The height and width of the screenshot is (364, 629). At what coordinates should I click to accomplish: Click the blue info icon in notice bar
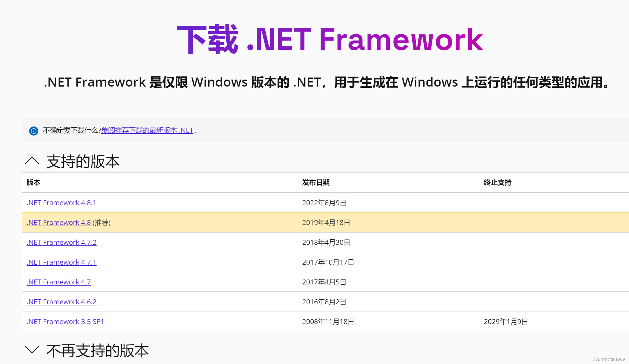tap(34, 131)
